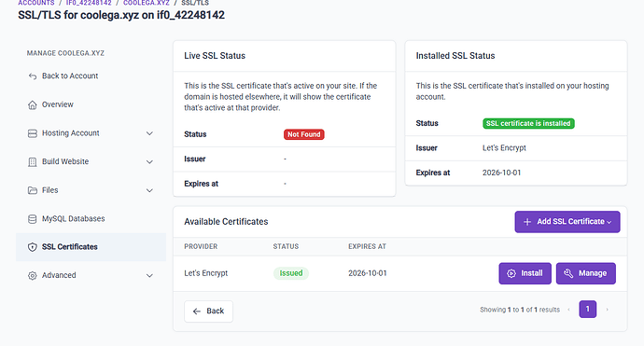Open the COOLEGA.XYZ breadcrumb link
Viewport: 644px width, 346px height.
tap(147, 3)
